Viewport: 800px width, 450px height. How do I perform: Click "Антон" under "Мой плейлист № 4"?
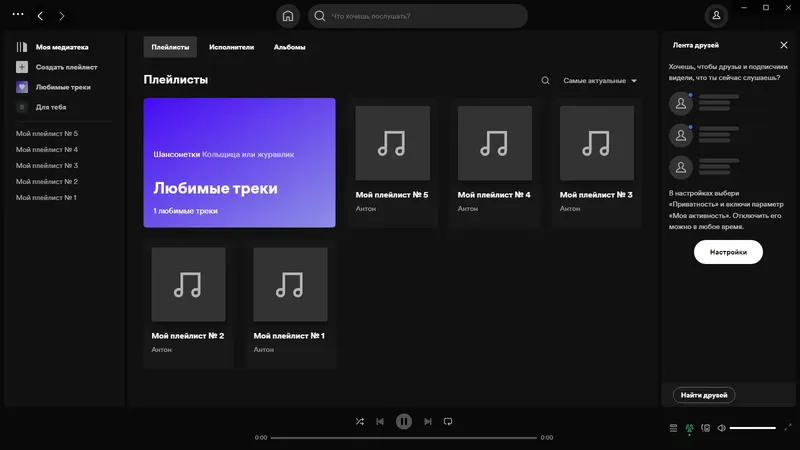tap(468, 209)
